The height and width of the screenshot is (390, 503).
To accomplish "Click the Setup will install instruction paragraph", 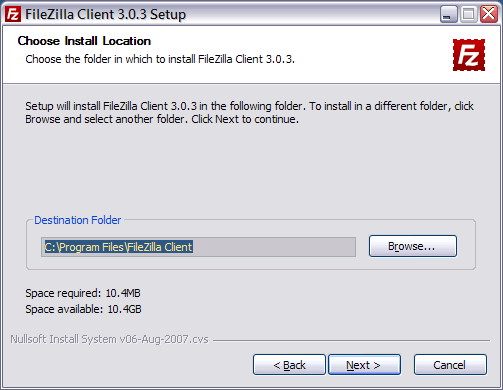I will click(249, 112).
